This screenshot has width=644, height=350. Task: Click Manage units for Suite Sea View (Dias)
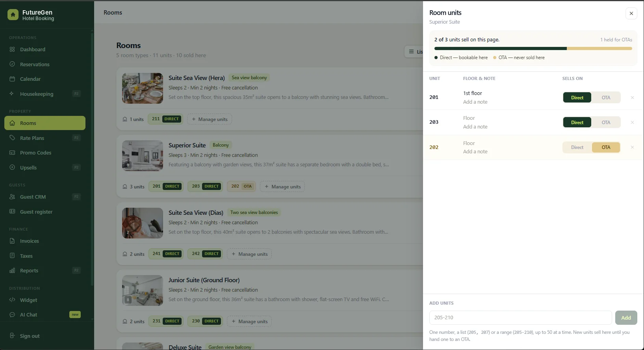point(249,254)
